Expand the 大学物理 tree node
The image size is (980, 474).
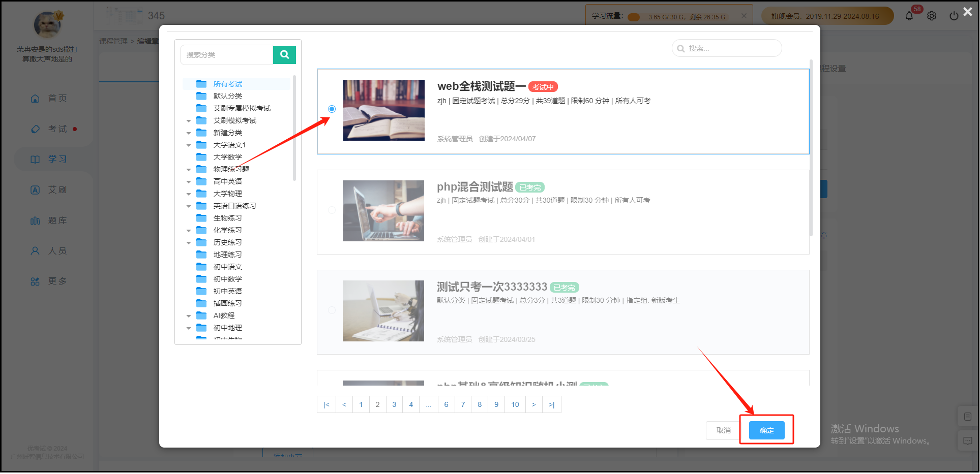coord(189,194)
